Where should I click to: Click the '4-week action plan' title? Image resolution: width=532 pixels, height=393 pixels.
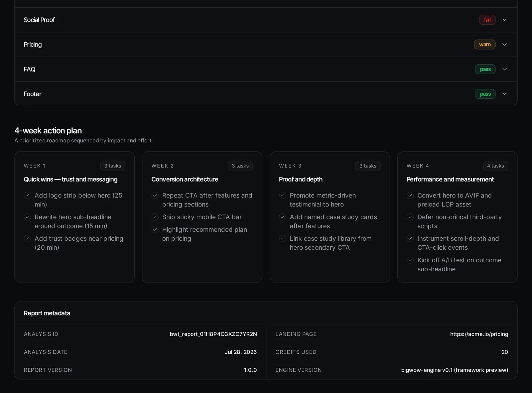pyautogui.click(x=48, y=131)
